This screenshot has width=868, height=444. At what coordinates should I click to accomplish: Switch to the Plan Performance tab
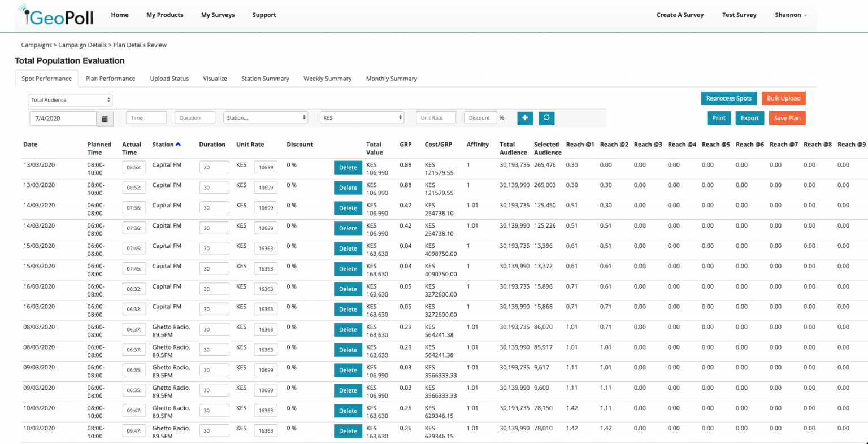coord(110,79)
